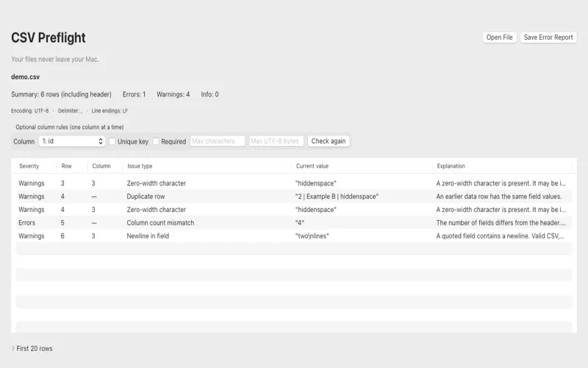Open the Column dropdown showing 1: id
Viewport: 588px width, 368px height.
[x=71, y=141]
